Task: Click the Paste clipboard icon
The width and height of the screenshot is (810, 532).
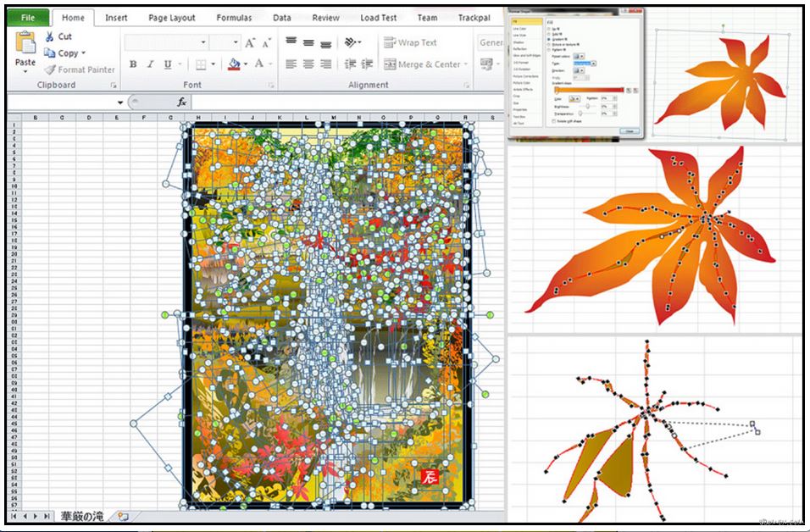Action: [25, 42]
